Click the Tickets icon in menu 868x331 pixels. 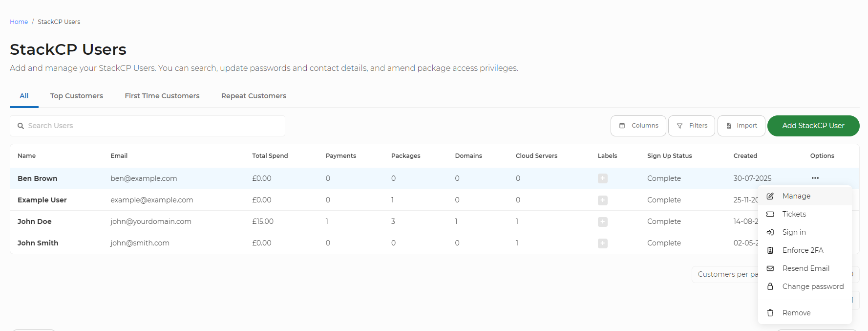pos(770,214)
